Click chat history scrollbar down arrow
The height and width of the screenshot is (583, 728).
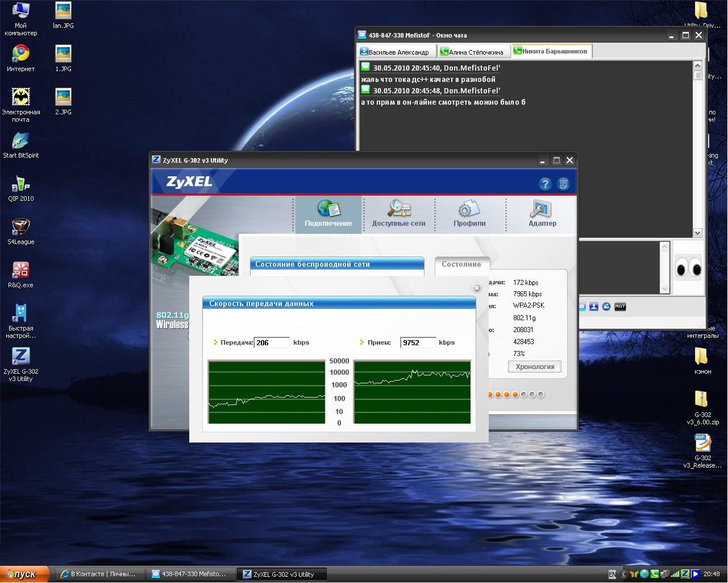[698, 233]
